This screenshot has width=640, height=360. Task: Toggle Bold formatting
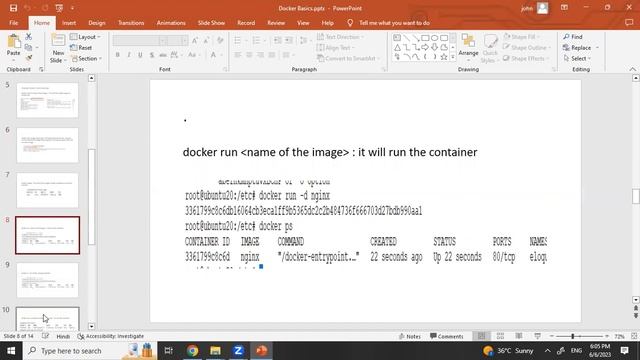click(x=118, y=55)
